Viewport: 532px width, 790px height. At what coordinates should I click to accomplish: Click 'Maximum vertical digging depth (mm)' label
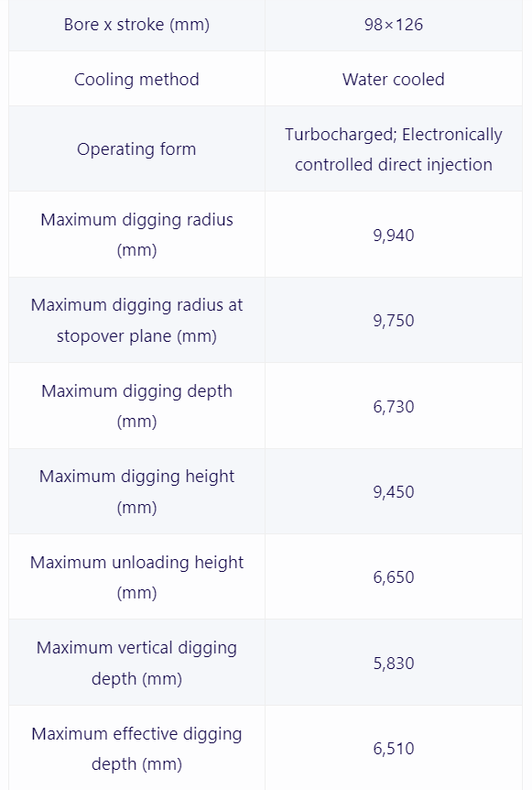click(136, 663)
